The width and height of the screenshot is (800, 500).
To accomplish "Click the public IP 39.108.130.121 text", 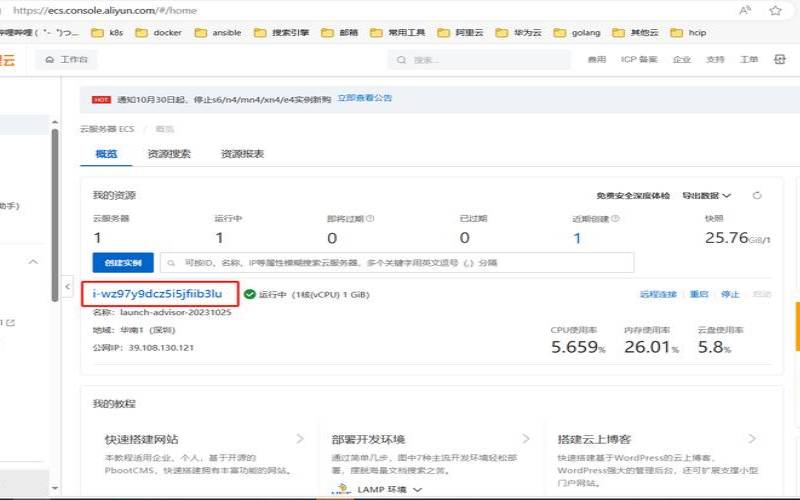I will 161,348.
